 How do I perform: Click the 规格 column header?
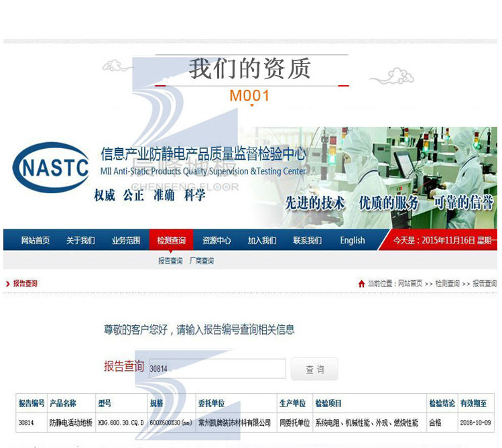point(172,403)
